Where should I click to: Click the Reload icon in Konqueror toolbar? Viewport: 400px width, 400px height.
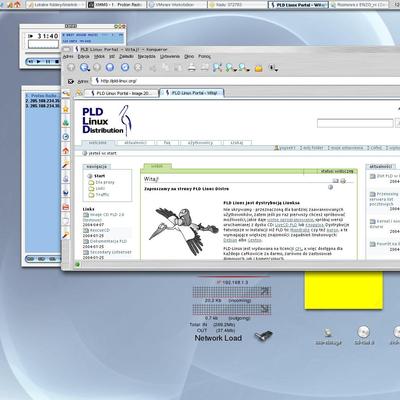point(125,68)
